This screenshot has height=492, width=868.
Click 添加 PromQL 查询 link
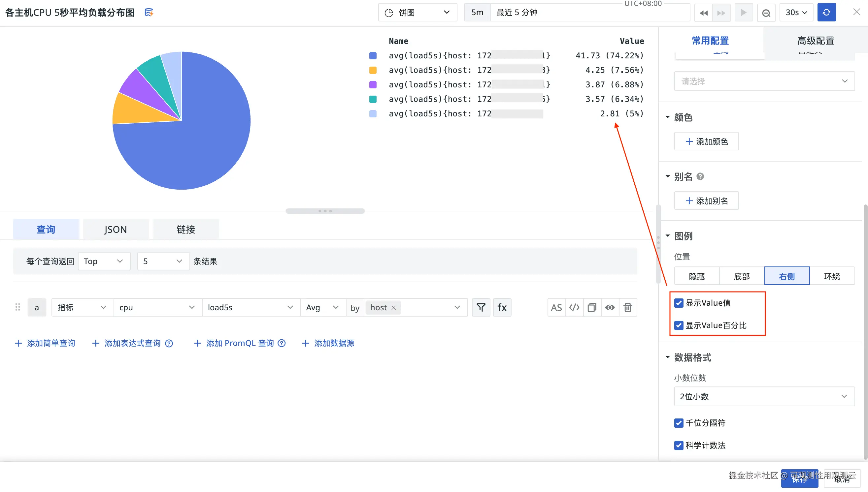tap(239, 343)
